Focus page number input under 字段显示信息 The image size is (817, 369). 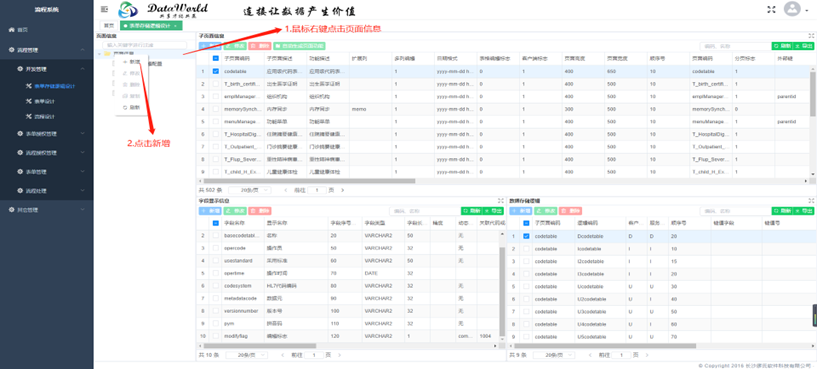[313, 354]
